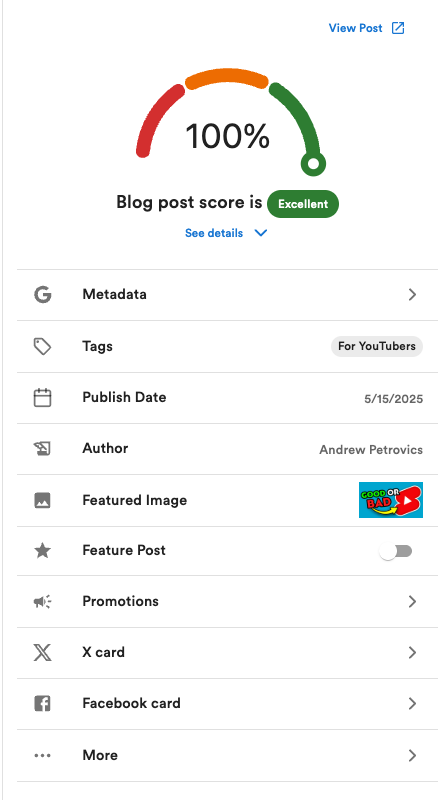This screenshot has width=448, height=800.
Task: Click the Google G Metadata icon
Action: [43, 295]
